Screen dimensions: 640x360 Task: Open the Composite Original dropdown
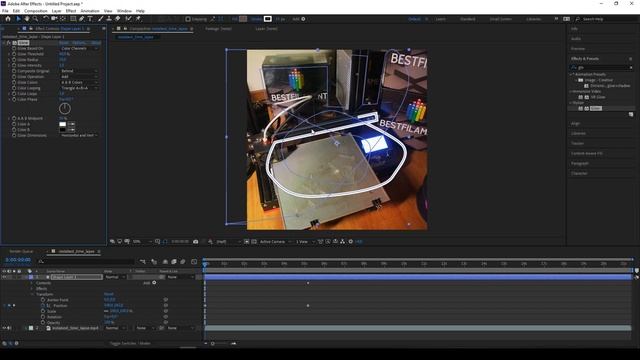(79, 71)
